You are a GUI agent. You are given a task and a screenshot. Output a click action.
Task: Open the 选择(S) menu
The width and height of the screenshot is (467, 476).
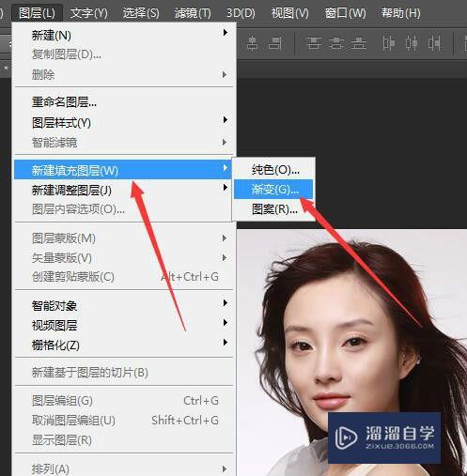click(x=141, y=13)
